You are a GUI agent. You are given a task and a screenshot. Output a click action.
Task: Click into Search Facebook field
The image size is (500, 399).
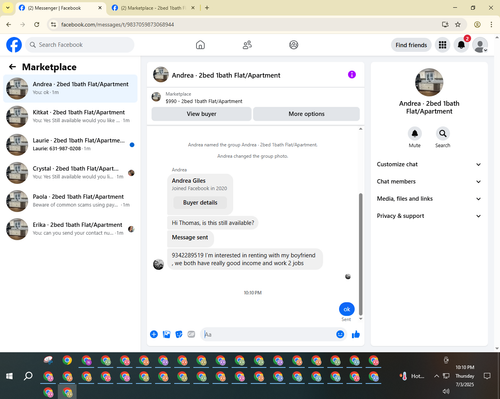80,45
